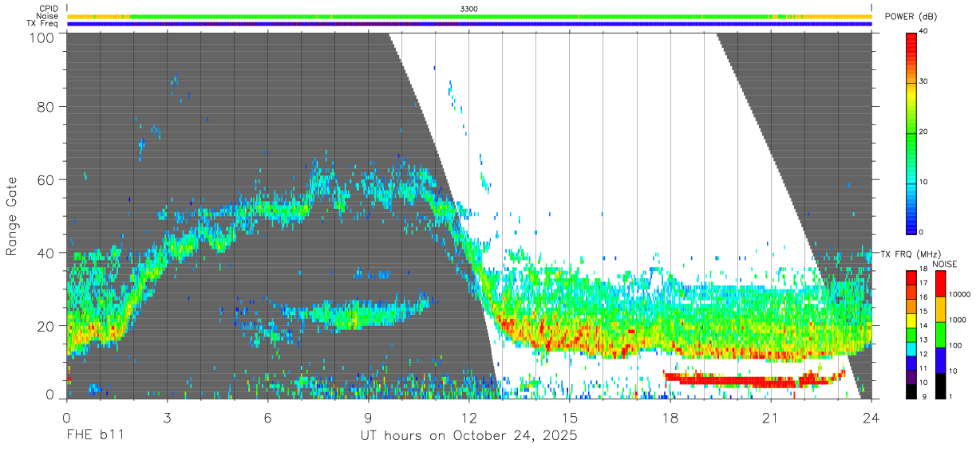Pick the red 17-18 MHz frequency swatch

[x=911, y=277]
